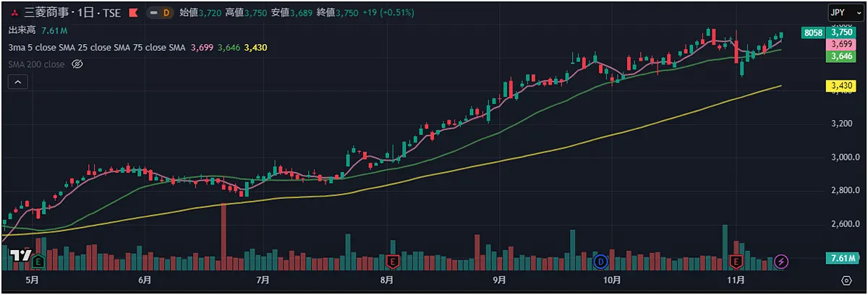This screenshot has width=868, height=295.
Task: Show the hidden SMA 200 close indicator
Action: (x=78, y=64)
